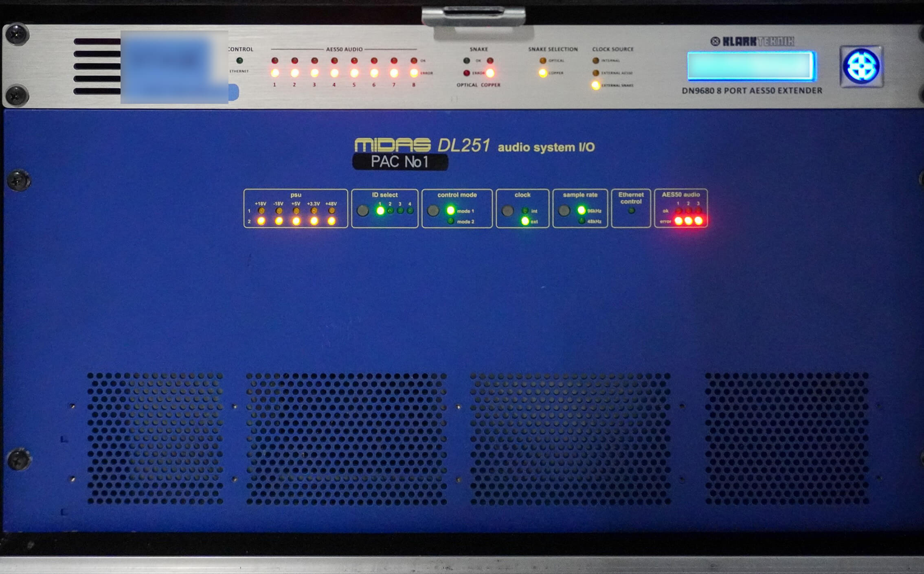Tap the ID select LED 3
Viewport: 924px width, 574px height.
[400, 210]
